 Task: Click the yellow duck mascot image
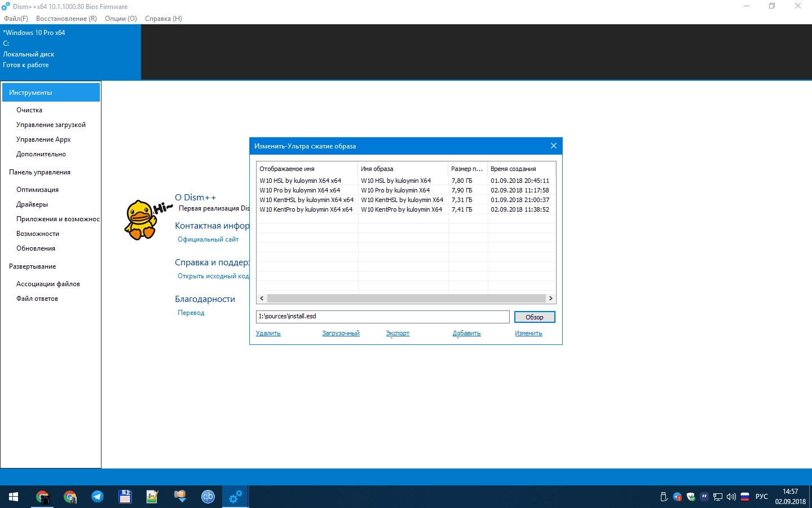[140, 220]
